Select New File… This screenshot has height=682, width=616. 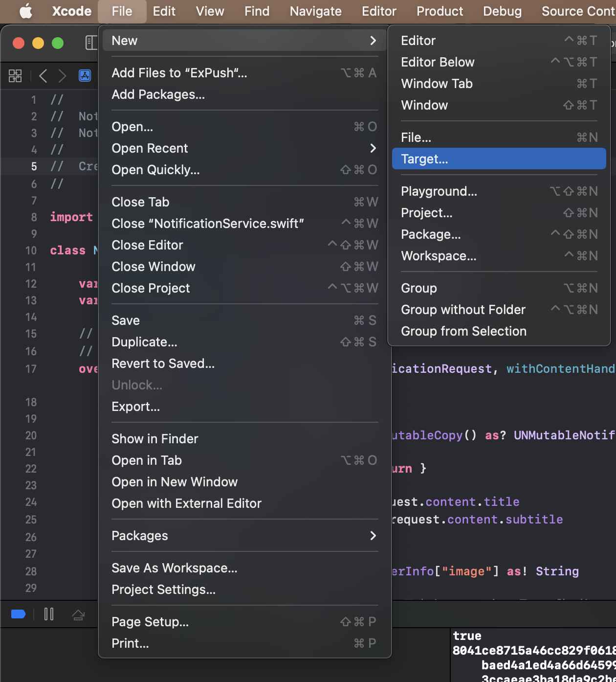click(499, 137)
